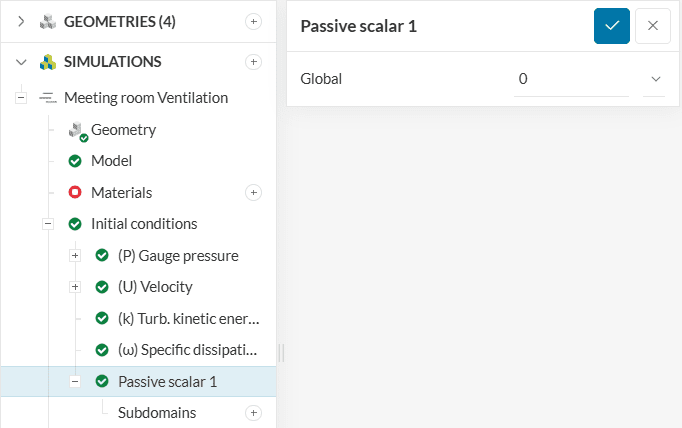This screenshot has height=428, width=682.
Task: Select the Geometry tree item
Action: (x=123, y=130)
